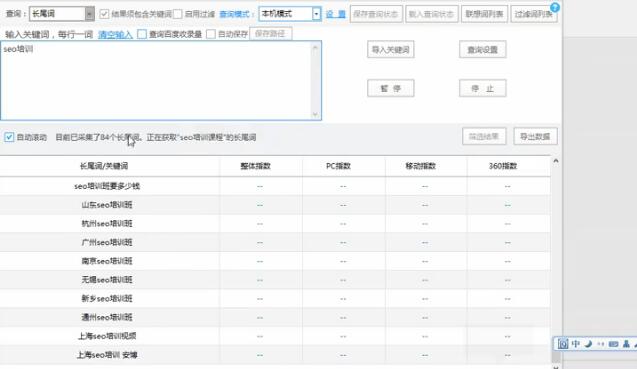Image resolution: width=637 pixels, height=369 pixels.
Task: Toggle the IME punctuation mode icon
Action: pos(600,344)
